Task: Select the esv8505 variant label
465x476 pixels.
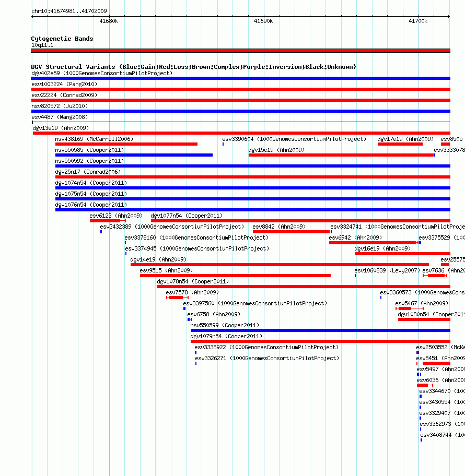Action: (451, 139)
